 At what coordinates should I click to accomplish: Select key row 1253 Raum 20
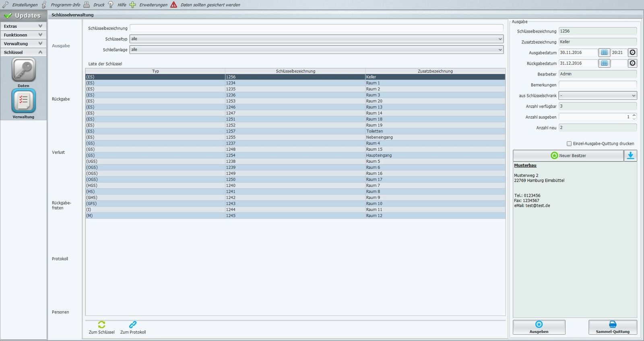point(295,101)
